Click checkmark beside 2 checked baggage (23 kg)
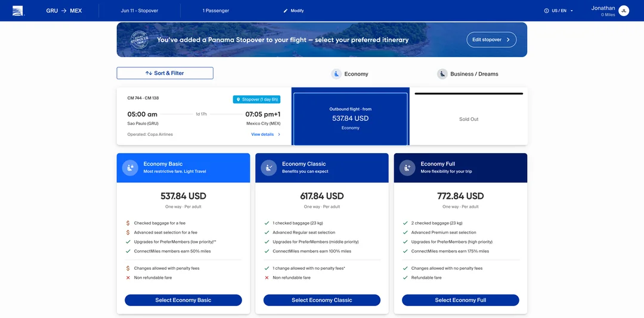The width and height of the screenshot is (644, 318). (x=405, y=223)
